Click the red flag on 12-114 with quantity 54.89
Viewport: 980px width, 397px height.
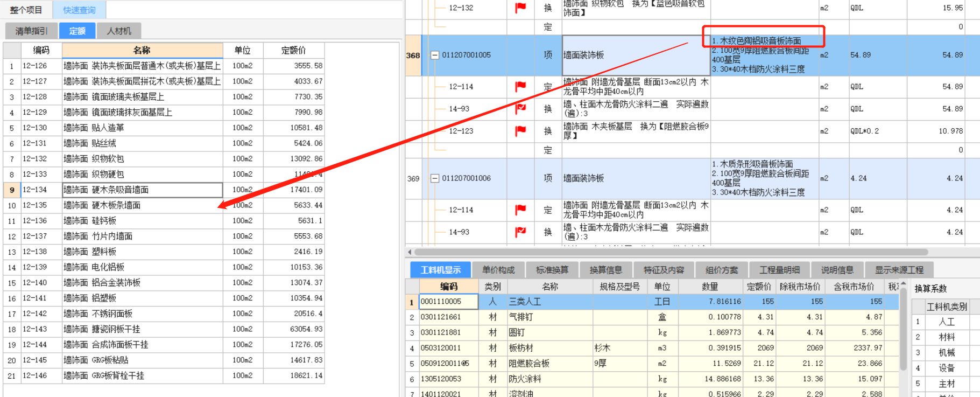(x=520, y=86)
